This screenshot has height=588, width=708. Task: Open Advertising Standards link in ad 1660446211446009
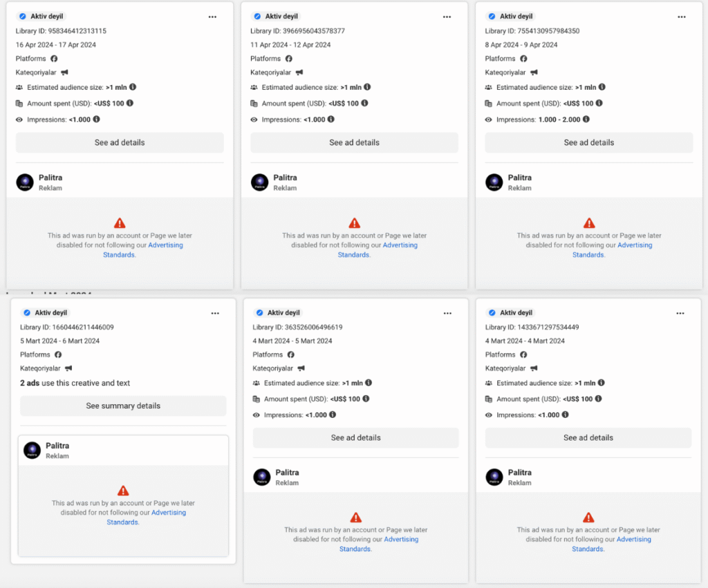point(169,513)
